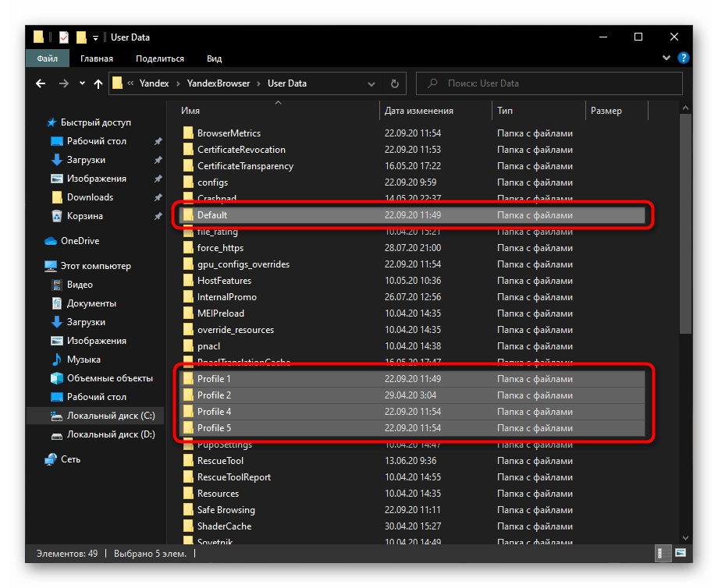Click the Up one level arrow
Screen dimensions: 718x588
(x=98, y=83)
